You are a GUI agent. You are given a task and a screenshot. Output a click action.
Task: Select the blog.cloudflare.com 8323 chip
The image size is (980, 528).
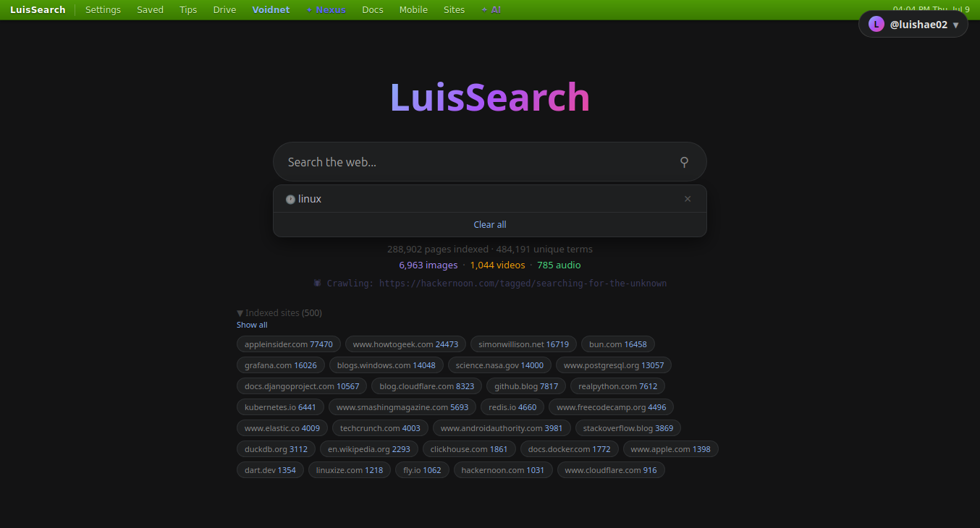click(x=427, y=386)
